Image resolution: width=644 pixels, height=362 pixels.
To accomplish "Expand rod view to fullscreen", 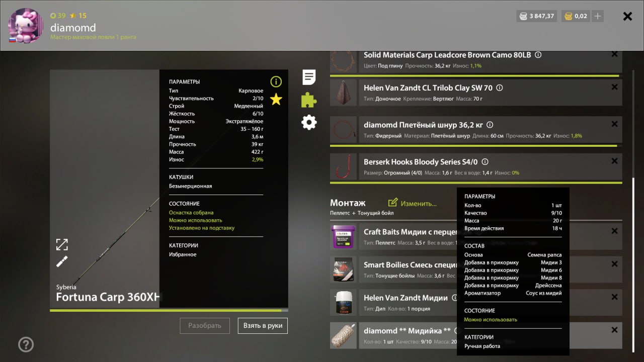I will (x=62, y=245).
